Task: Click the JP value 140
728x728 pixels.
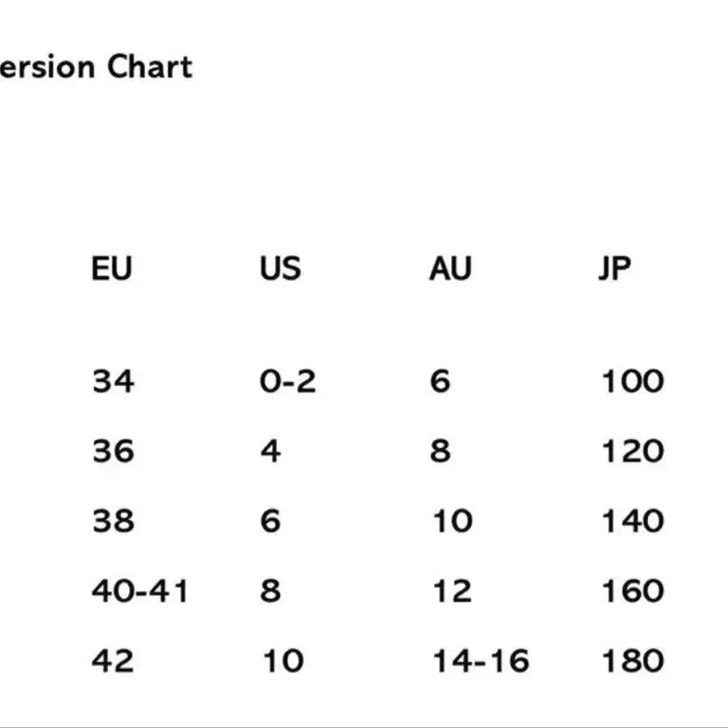Action: pos(633,521)
